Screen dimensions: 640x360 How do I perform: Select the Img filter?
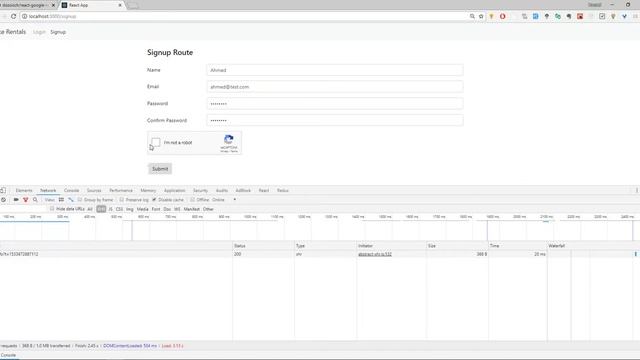coord(129,209)
